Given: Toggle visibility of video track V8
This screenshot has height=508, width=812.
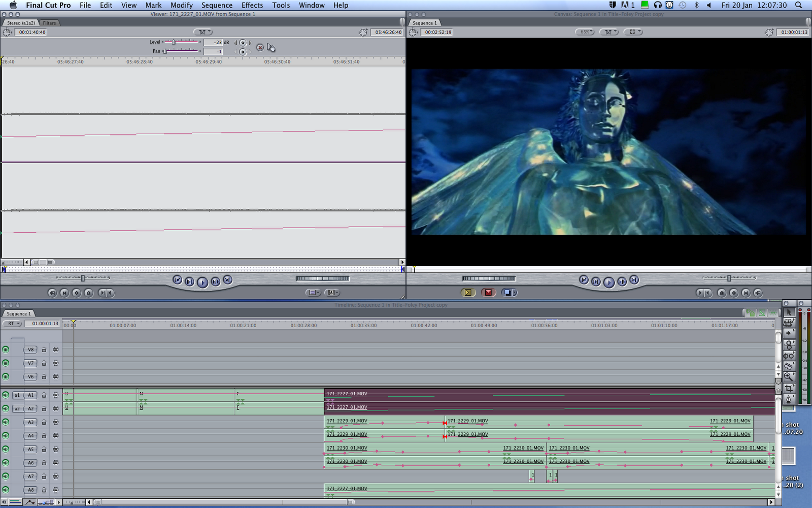Looking at the screenshot, I should click(x=6, y=350).
